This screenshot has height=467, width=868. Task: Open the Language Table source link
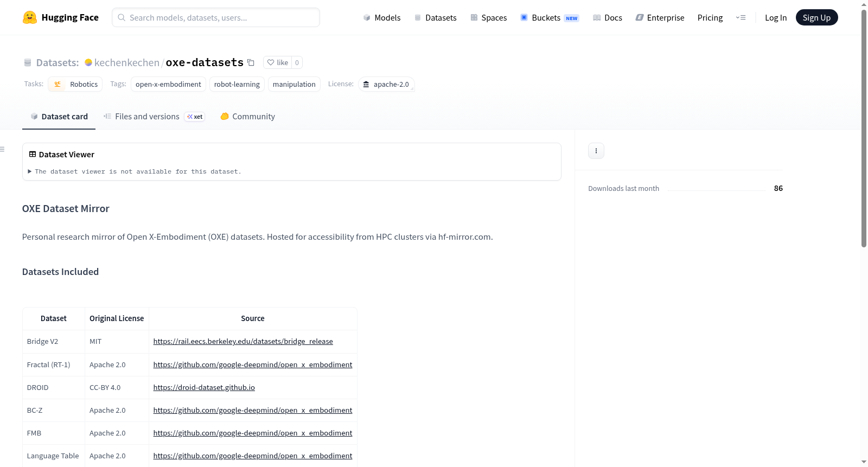pyautogui.click(x=253, y=456)
